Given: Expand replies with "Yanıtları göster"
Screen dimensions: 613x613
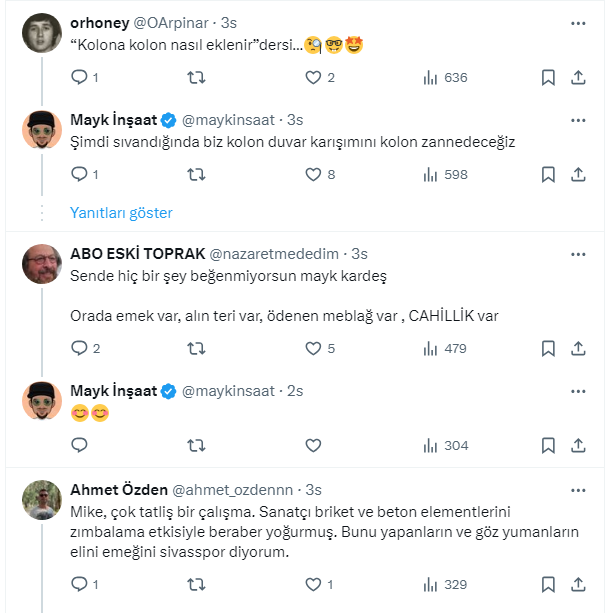Looking at the screenshot, I should [x=121, y=212].
